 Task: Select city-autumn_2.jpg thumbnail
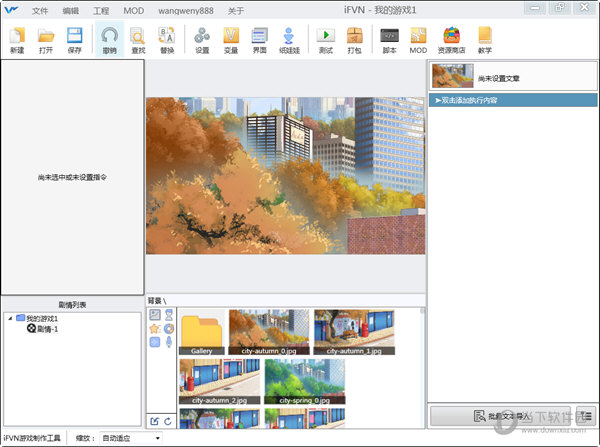220,382
